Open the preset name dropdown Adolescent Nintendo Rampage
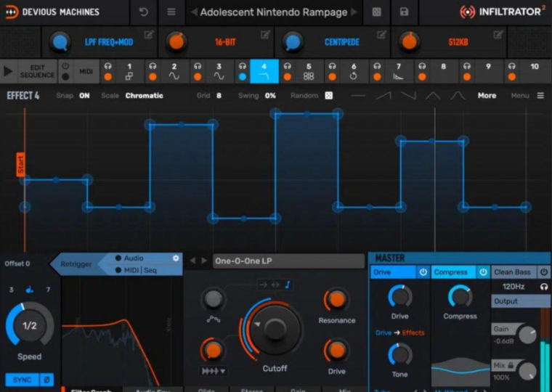 (x=273, y=12)
